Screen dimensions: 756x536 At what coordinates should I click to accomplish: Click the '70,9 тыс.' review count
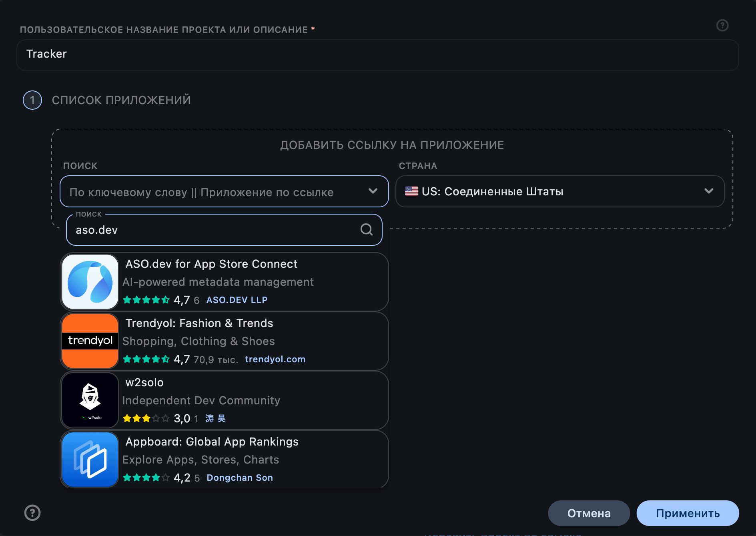click(216, 359)
